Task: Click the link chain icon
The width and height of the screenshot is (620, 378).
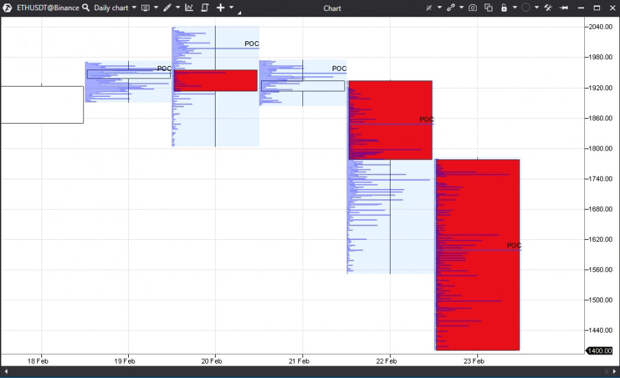Action: (451, 8)
